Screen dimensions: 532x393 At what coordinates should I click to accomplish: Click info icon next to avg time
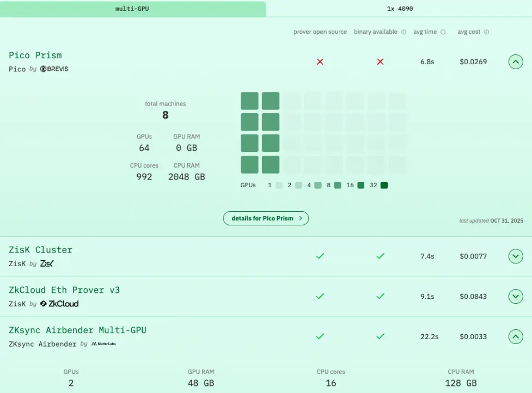tap(443, 32)
